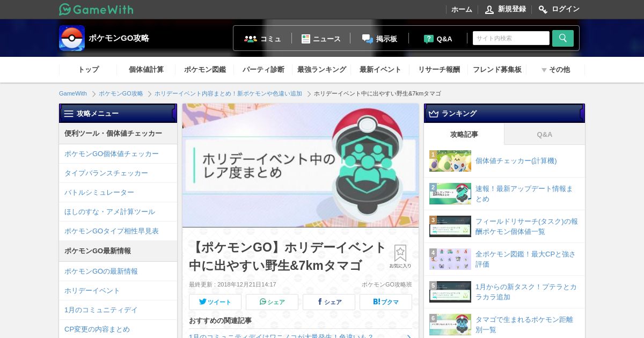Image resolution: width=644 pixels, height=338 pixels.
Task: Click the 新規登録 person icon
Action: point(489,10)
